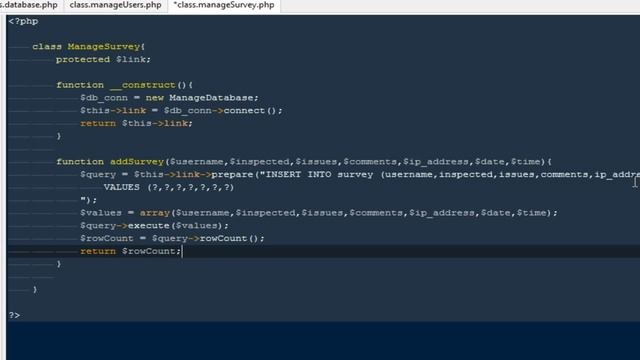The image size is (640, 360).
Task: Select the class.manageSurvey.php tab
Action: (224, 5)
